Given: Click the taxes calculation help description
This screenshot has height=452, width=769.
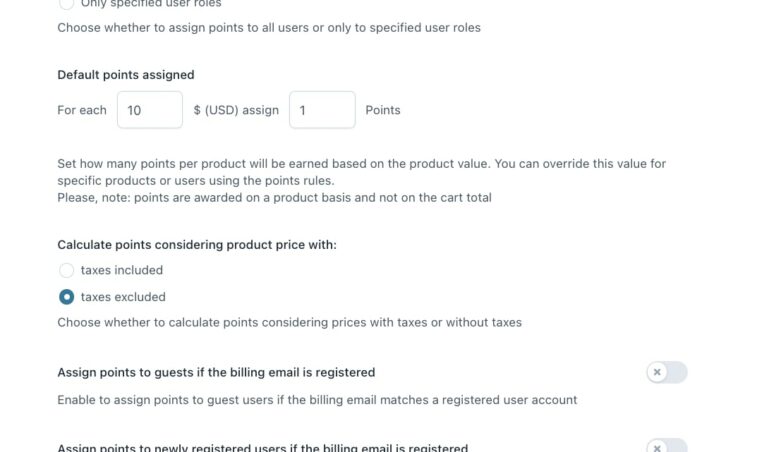Looking at the screenshot, I should click(289, 322).
